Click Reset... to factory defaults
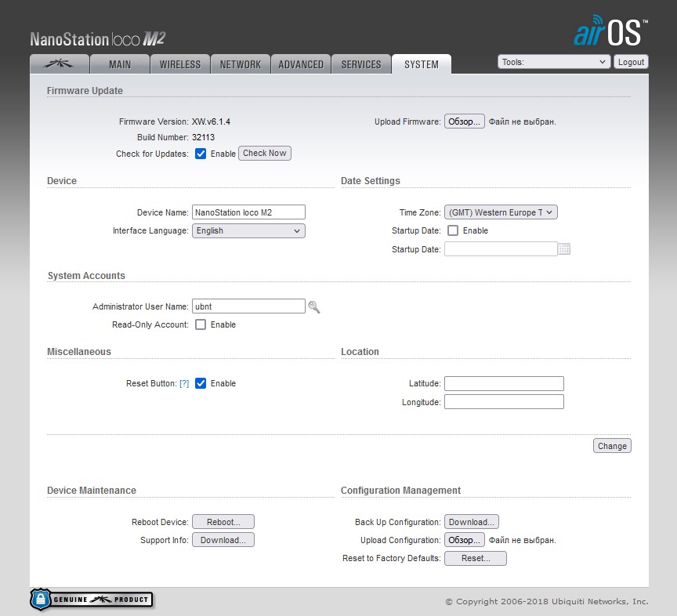The width and height of the screenshot is (677, 616). point(476,558)
